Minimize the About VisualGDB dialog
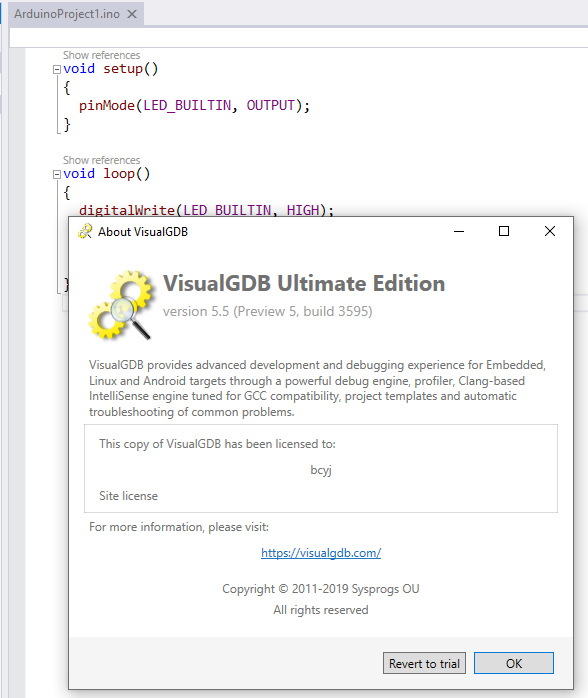Screen dimensions: 588x698 click(x=459, y=231)
